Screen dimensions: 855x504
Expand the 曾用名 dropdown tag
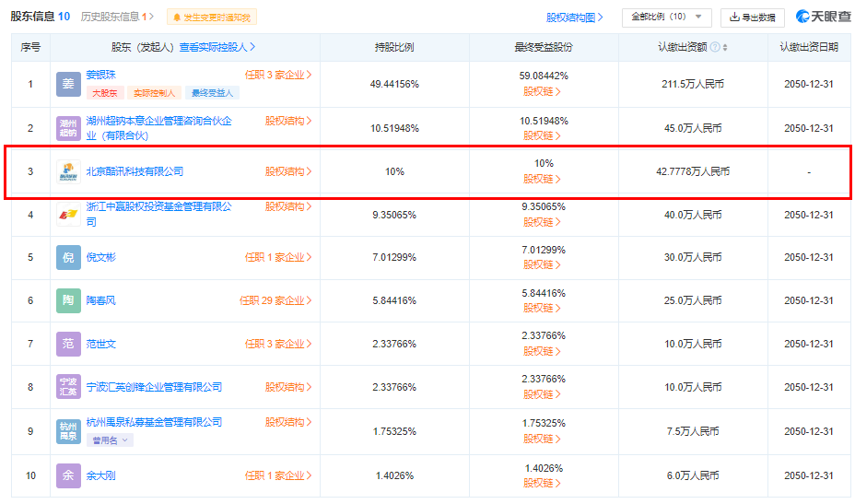[x=111, y=440]
